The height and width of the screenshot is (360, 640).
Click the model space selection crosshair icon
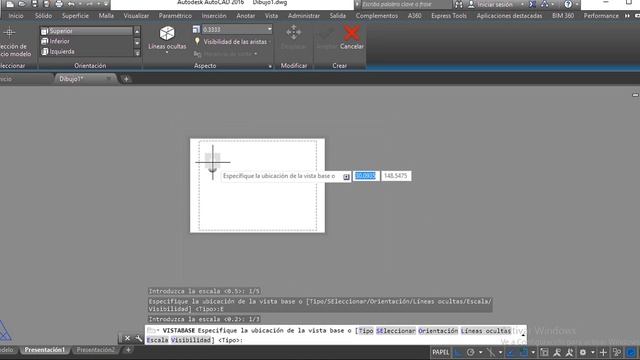point(9,32)
